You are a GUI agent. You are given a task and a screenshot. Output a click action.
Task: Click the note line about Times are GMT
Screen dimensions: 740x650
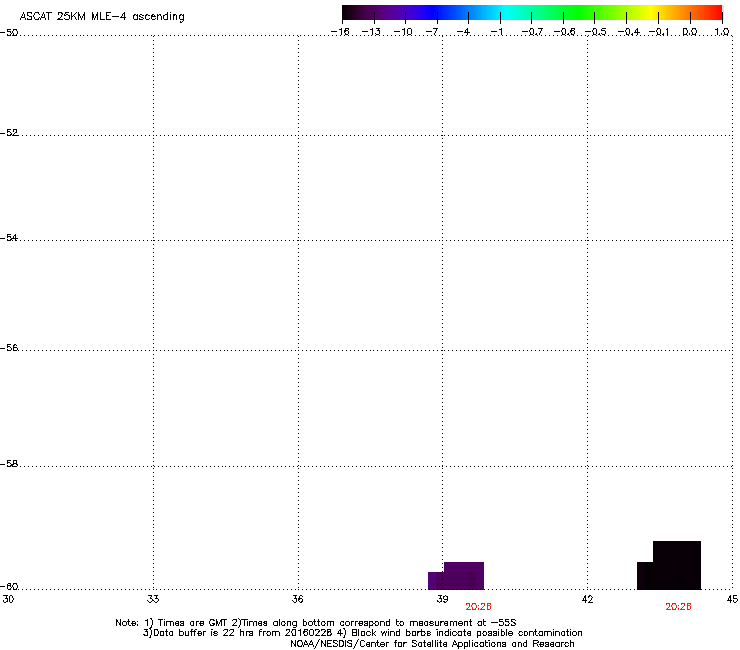click(316, 623)
